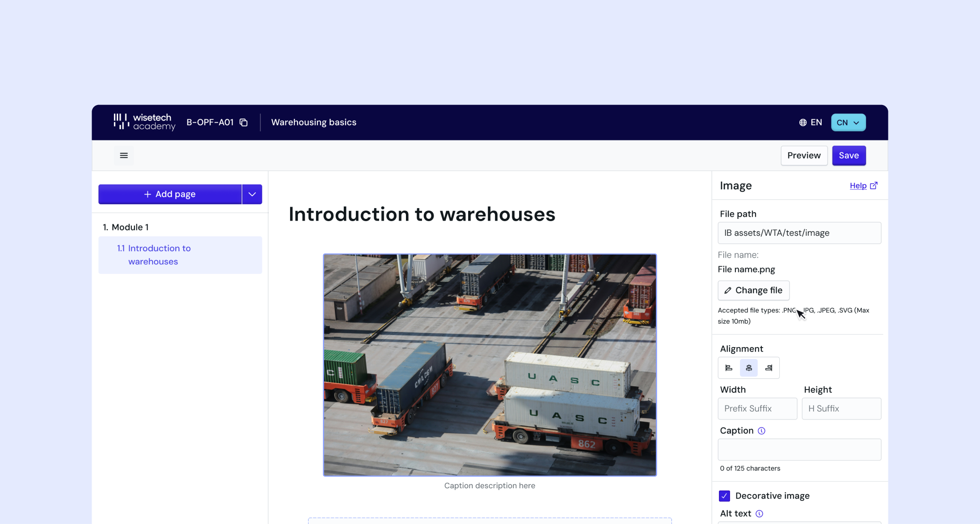This screenshot has width=980, height=524.
Task: Select left alignment icon
Action: tap(729, 368)
